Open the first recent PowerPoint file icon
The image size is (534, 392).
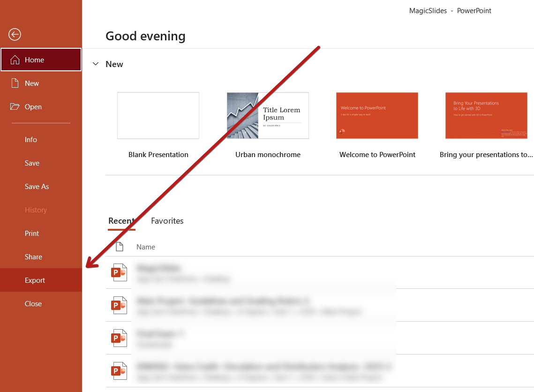[119, 272]
